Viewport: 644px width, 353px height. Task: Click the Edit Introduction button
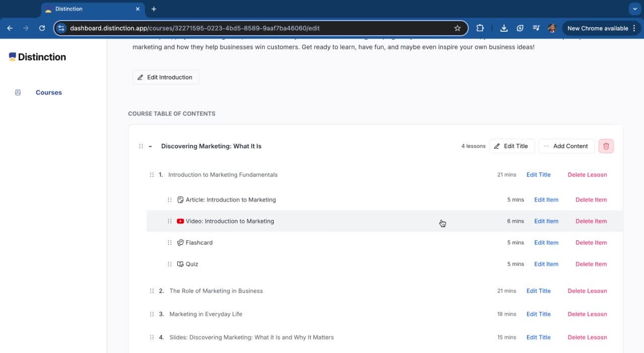[166, 77]
